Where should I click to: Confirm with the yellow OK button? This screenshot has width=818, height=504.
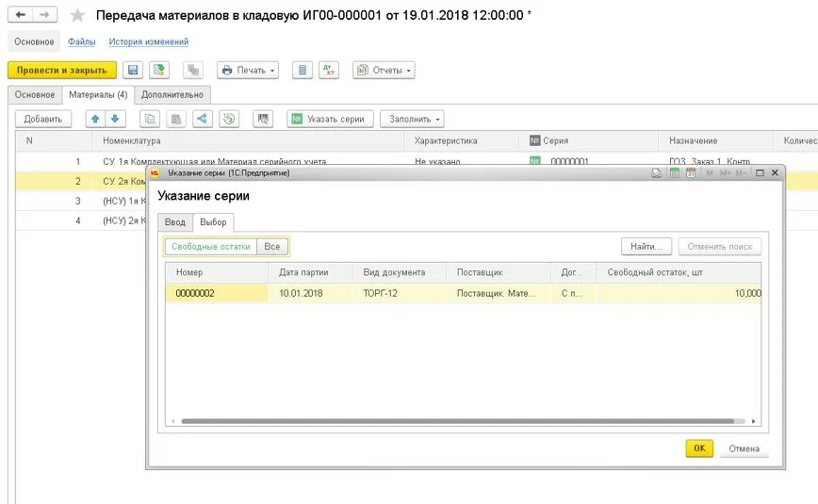699,448
